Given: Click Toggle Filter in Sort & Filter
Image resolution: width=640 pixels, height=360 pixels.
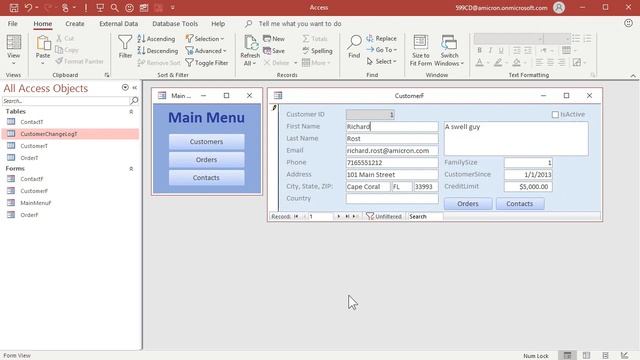Looking at the screenshot, I should pyautogui.click(x=207, y=63).
